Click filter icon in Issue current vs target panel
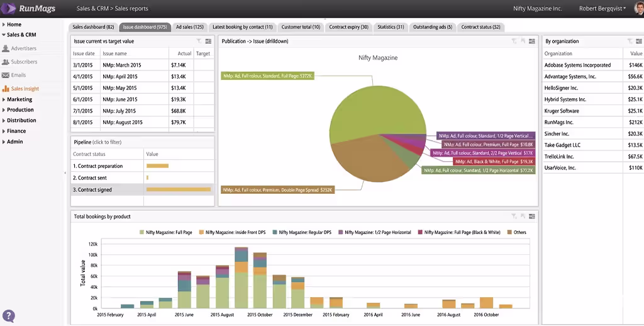The width and height of the screenshot is (644, 326). pos(199,41)
